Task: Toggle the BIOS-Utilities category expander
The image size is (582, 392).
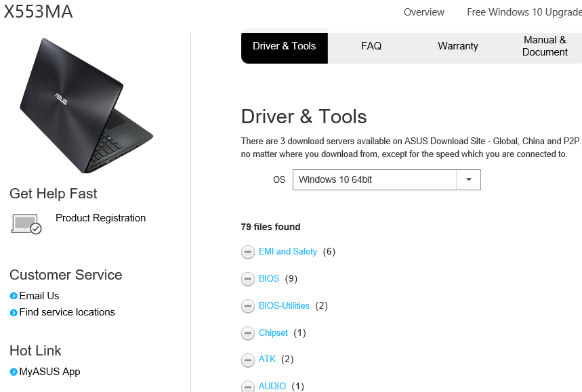Action: click(247, 306)
